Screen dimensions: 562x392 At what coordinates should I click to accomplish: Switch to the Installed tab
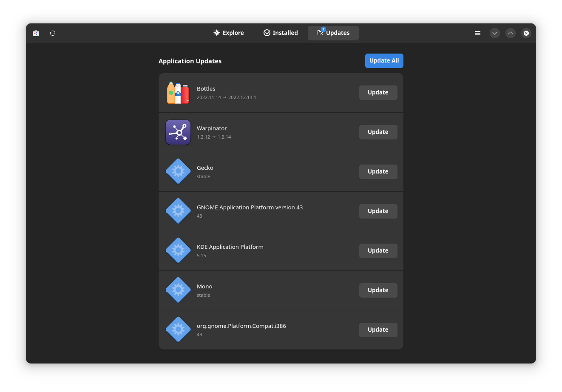281,33
